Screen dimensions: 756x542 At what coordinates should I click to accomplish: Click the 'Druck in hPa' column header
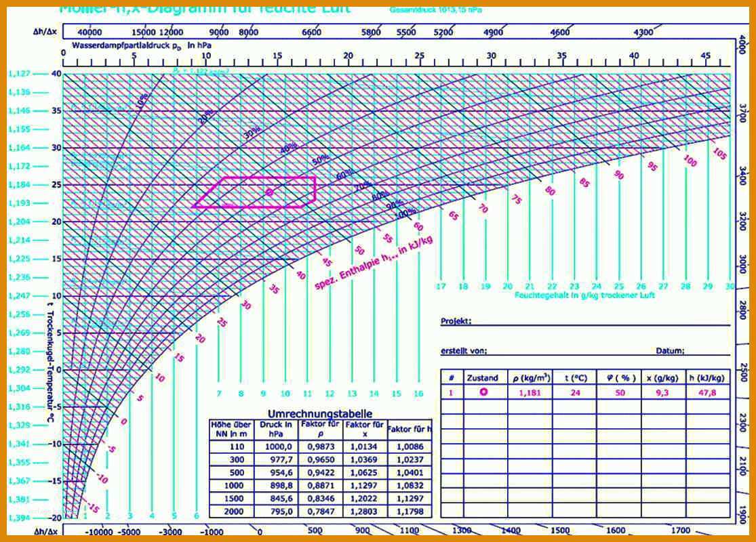point(276,430)
